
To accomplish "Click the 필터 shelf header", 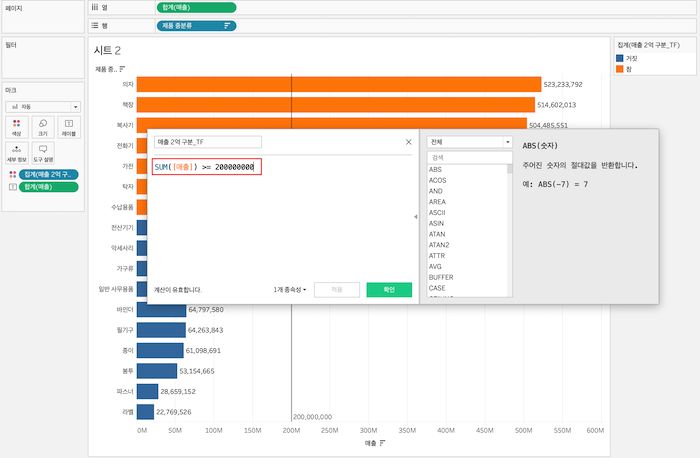I will (x=11, y=45).
